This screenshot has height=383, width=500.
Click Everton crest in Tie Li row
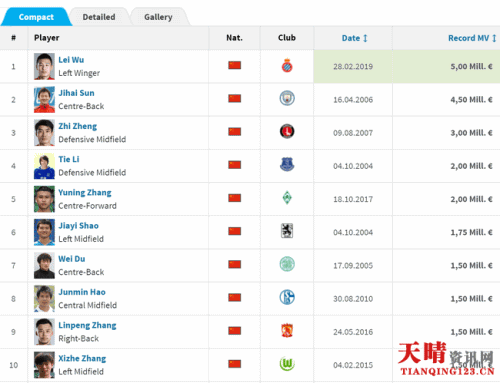coord(287,164)
